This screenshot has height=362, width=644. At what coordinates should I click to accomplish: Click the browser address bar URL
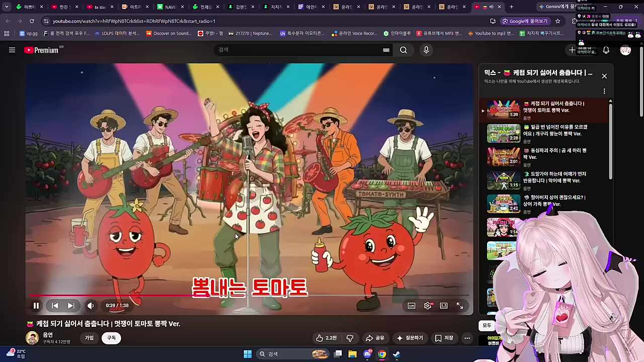point(134,21)
